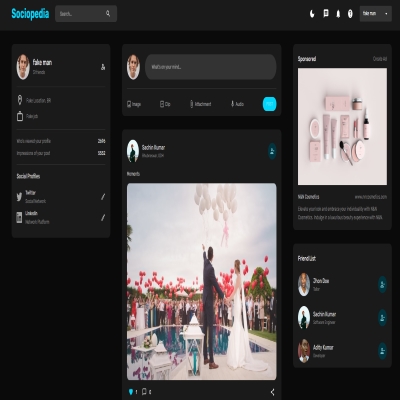Open comments on the wedding post

pyautogui.click(x=144, y=391)
